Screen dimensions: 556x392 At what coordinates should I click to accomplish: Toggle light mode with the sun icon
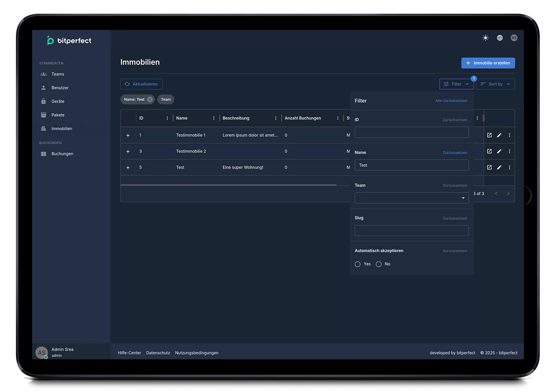(485, 38)
